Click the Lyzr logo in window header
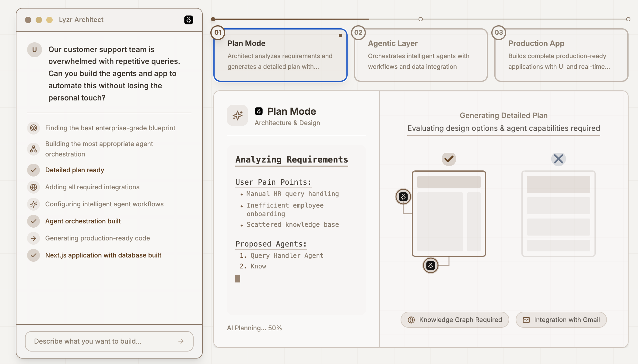This screenshot has height=364, width=638. click(x=189, y=20)
